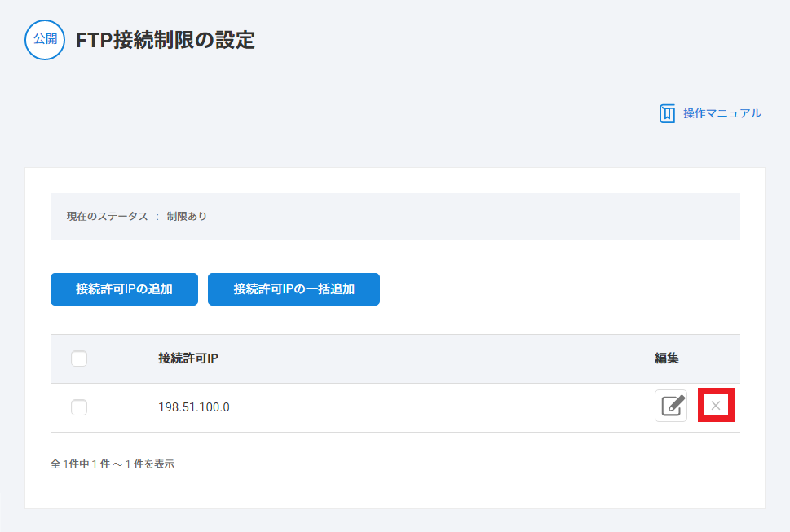790x532 pixels.
Task: Open the 操作マニュアル text link
Action: point(722,113)
